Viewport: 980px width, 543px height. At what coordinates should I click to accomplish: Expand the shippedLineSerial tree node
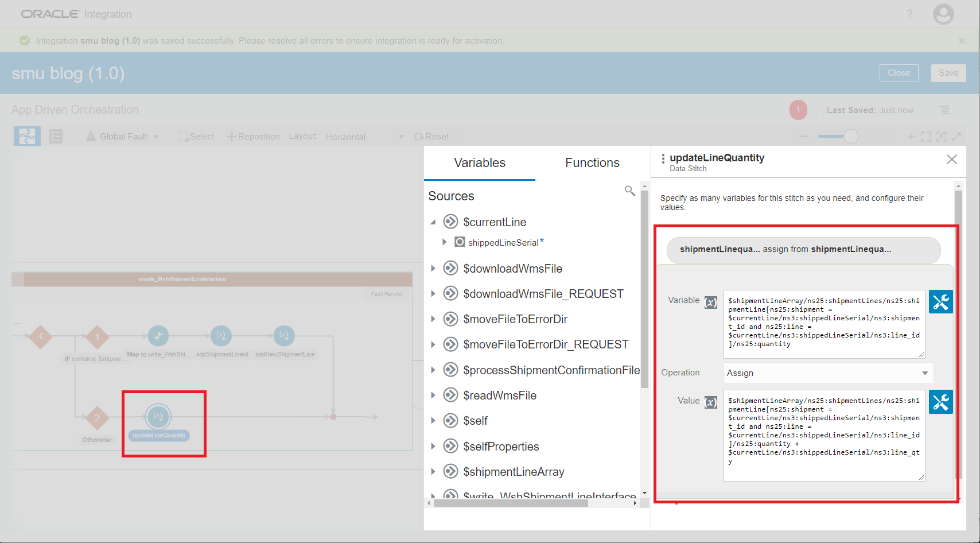tap(444, 242)
